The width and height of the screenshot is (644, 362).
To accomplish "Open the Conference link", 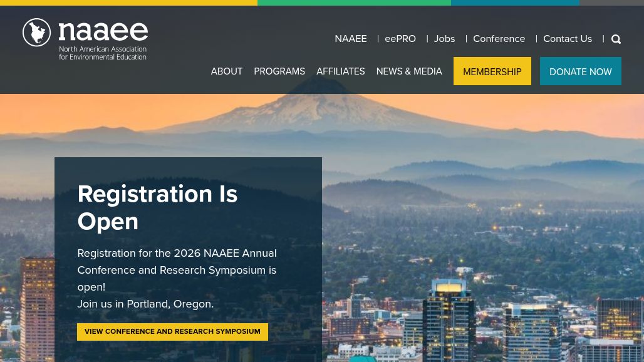I will 499,39.
